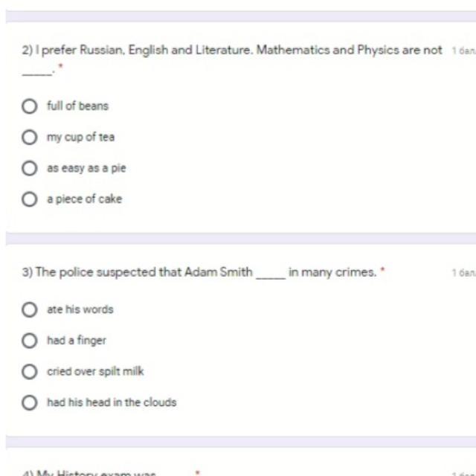Select 'had his head in the clouds' radio circle

coord(30,402)
